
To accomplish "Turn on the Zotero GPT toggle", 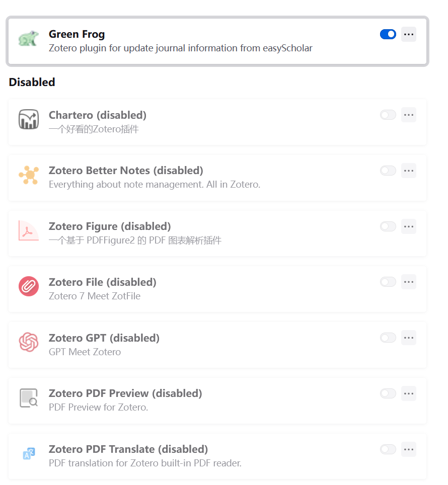I will pos(388,338).
